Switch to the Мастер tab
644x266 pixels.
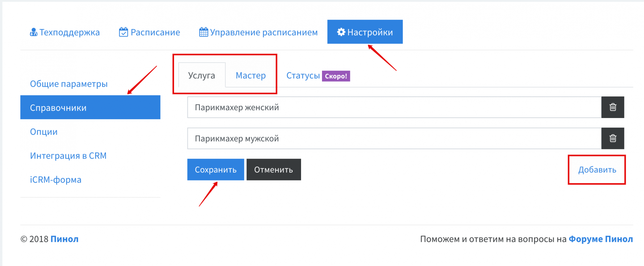[251, 75]
